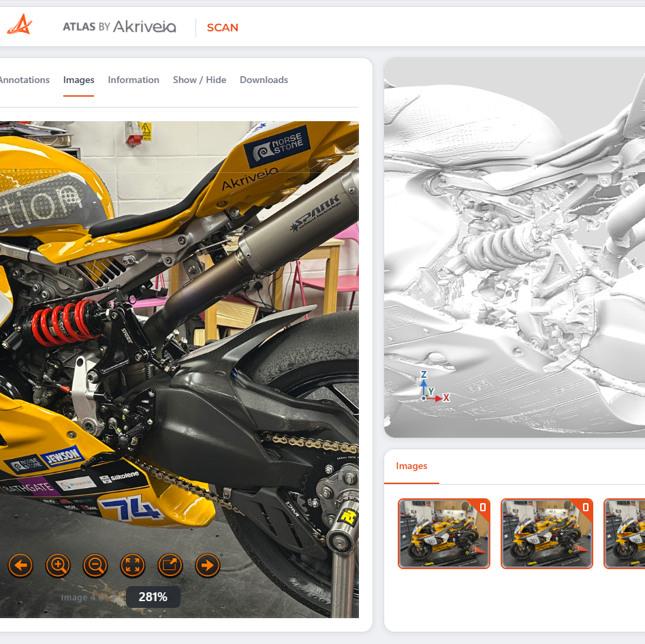Click the corner badge on the first thumbnail

[x=482, y=507]
